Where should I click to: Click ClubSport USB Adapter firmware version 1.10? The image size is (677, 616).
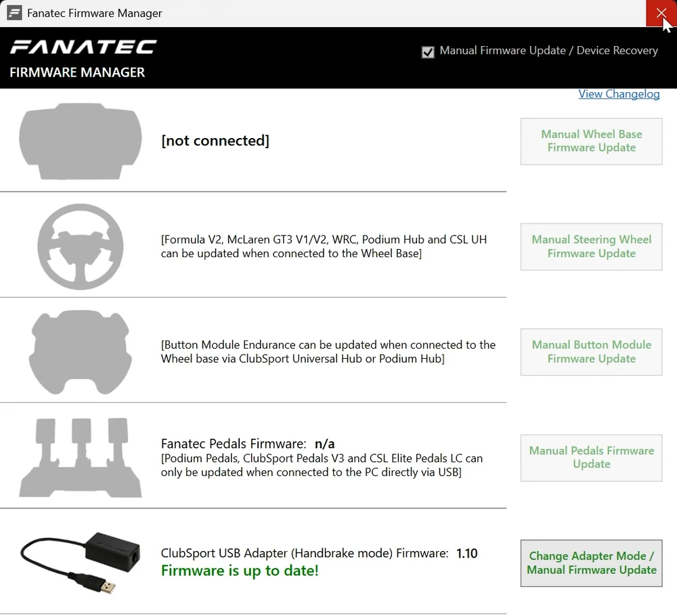[466, 554]
